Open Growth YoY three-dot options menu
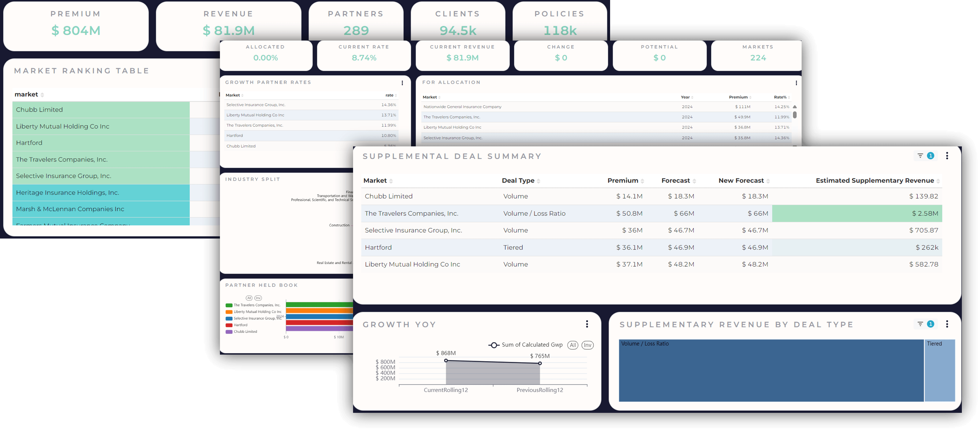This screenshot has height=431, width=980. pyautogui.click(x=587, y=324)
